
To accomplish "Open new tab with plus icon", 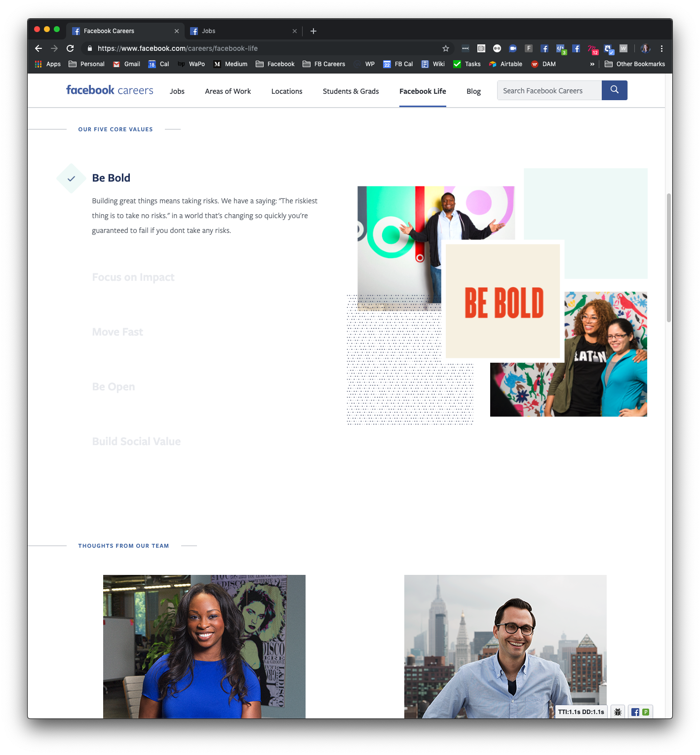I will [313, 31].
